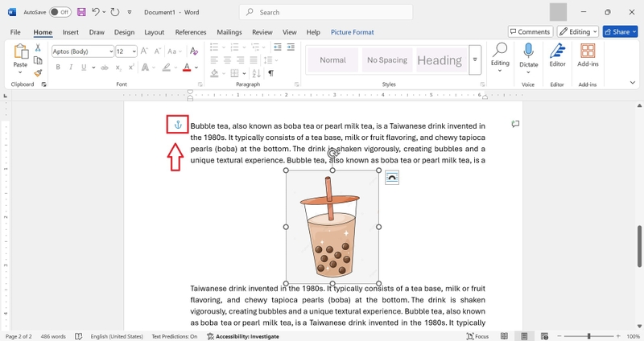This screenshot has width=644, height=341.
Task: Toggle bold formatting
Action: coord(58,68)
